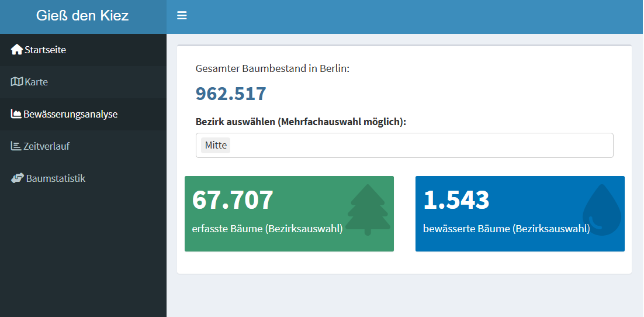Screen dimensions: 644x317
Task: Click 'bewässerte Bäume (Bezirksauswahl)' label
Action: 507,229
